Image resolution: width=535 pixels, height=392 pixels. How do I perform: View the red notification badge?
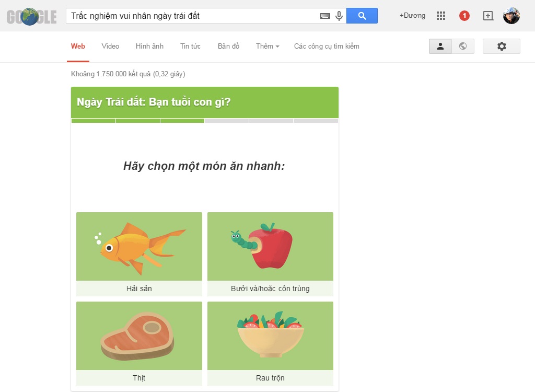[464, 16]
